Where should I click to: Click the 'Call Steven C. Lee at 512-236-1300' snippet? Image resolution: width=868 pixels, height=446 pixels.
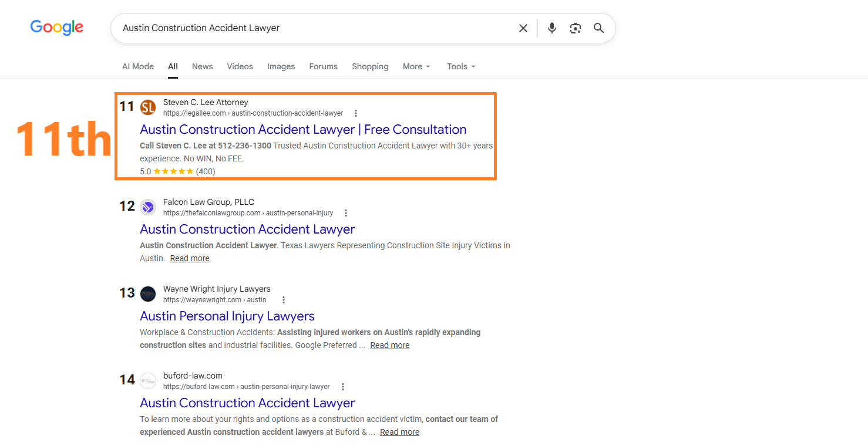coord(206,146)
